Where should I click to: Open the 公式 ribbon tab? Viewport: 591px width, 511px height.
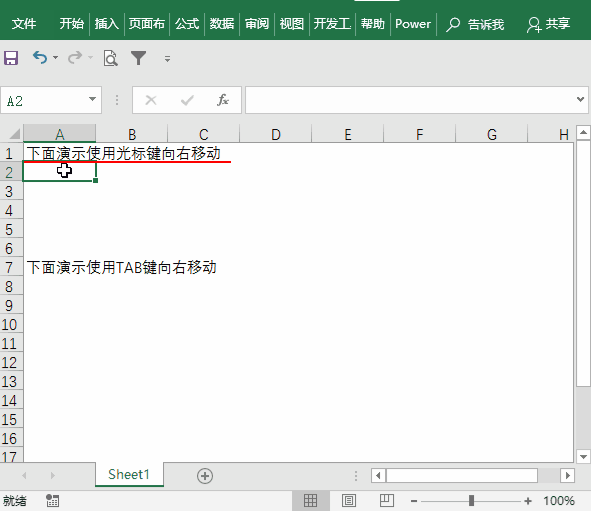point(187,24)
